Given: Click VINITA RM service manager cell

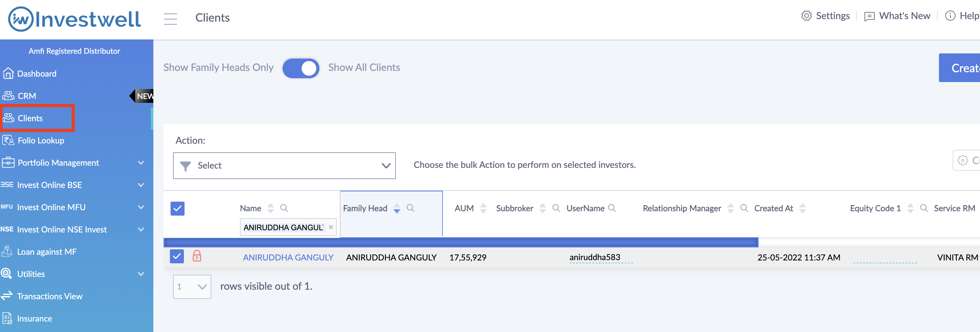Looking at the screenshot, I should (x=957, y=258).
